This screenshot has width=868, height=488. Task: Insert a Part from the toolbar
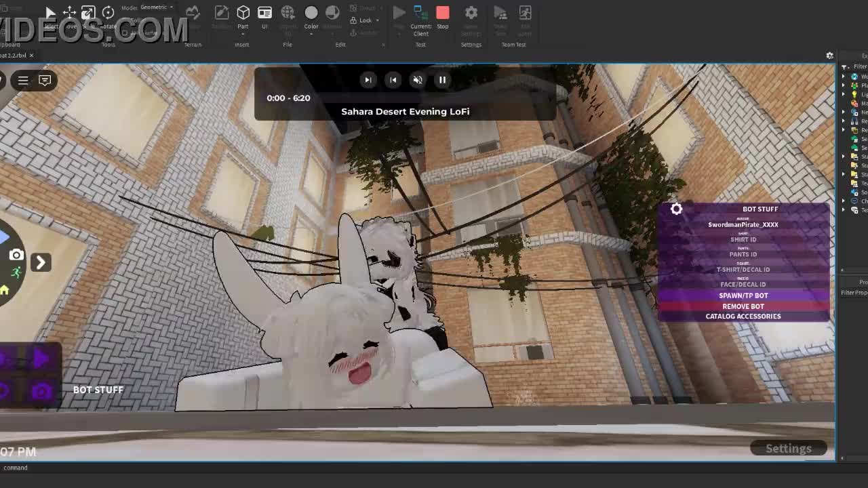tap(243, 14)
